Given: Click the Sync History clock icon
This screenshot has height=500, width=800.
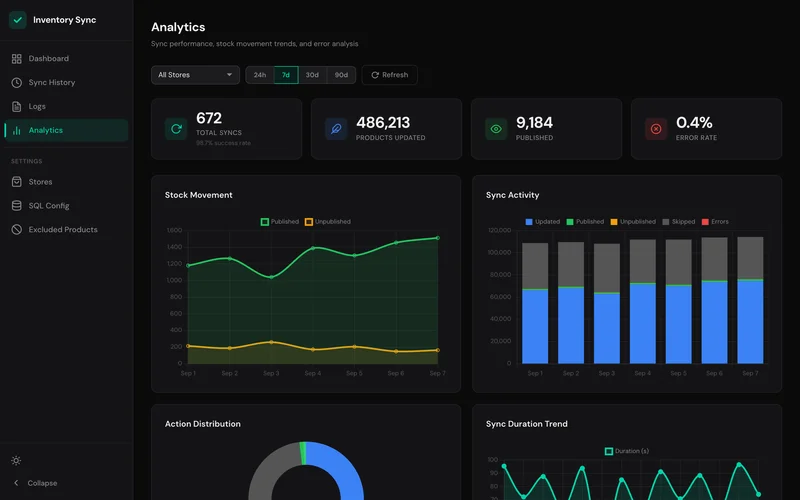Looking at the screenshot, I should pos(16,83).
